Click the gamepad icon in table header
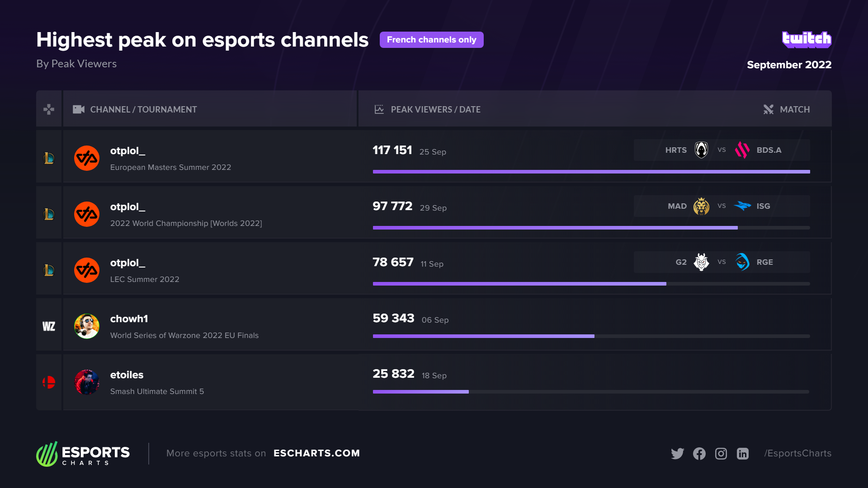868x488 pixels. point(49,109)
